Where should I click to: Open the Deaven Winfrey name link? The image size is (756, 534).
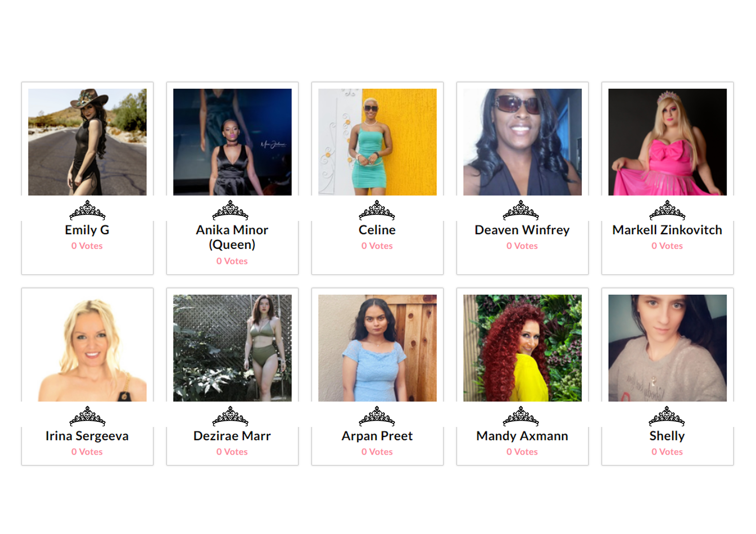[x=522, y=230]
